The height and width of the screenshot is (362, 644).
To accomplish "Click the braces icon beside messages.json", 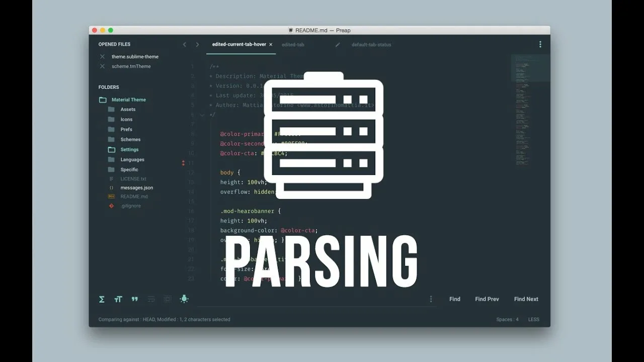I will (x=111, y=188).
